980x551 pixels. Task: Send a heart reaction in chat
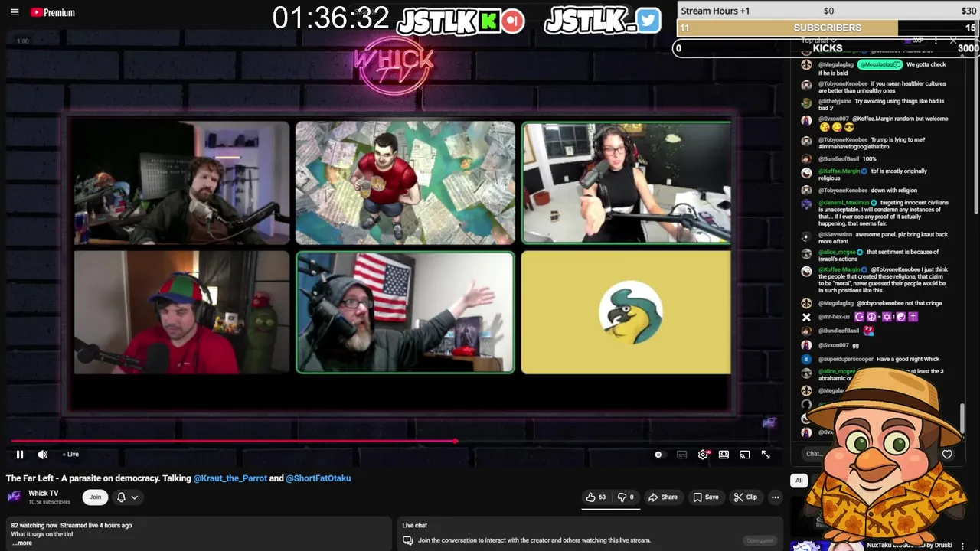(x=947, y=455)
